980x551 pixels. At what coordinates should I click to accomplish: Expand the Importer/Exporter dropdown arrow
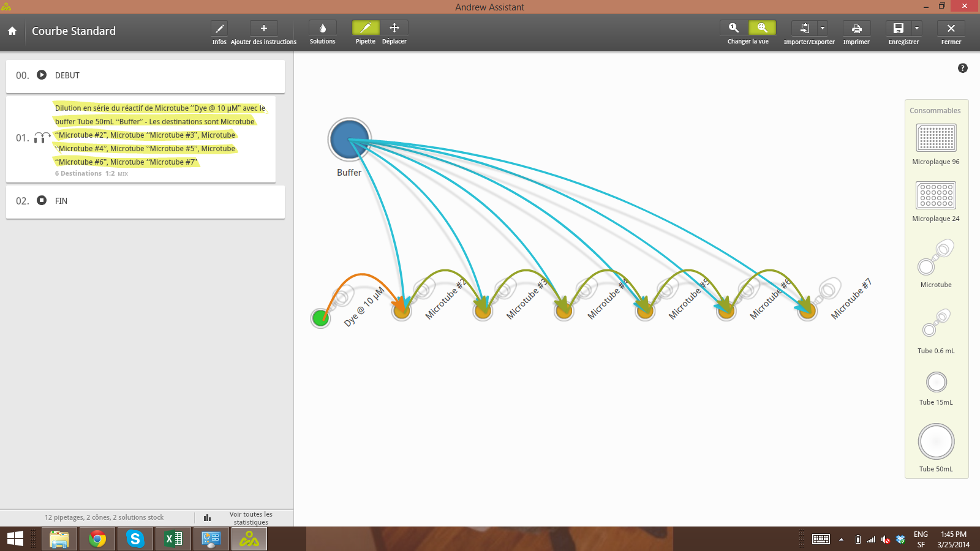tap(823, 28)
